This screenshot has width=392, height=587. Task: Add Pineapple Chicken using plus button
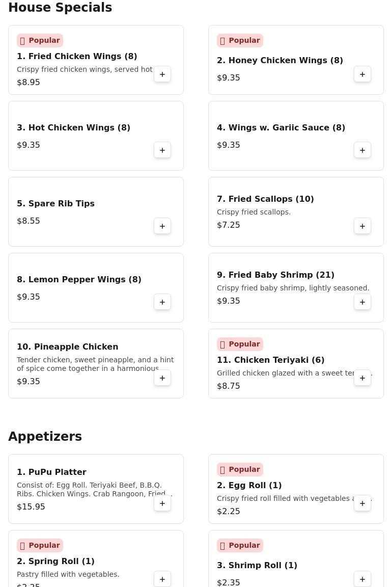point(162,378)
